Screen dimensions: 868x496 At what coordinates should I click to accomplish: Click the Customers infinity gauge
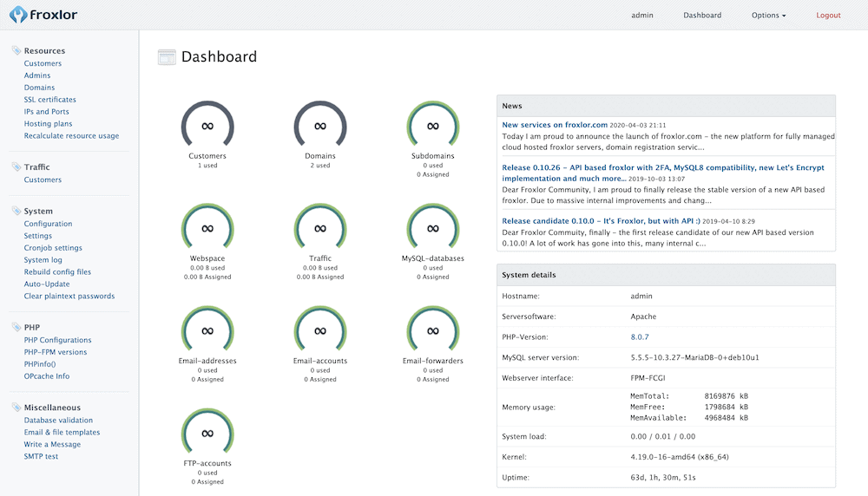207,127
